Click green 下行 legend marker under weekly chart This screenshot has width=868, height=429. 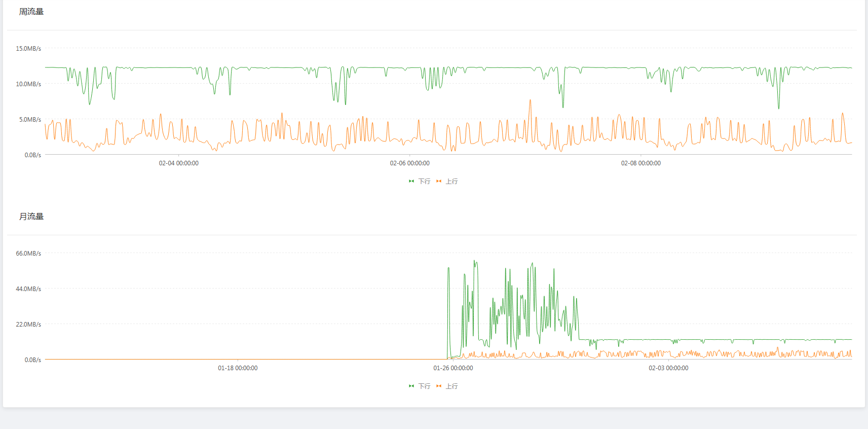point(411,181)
